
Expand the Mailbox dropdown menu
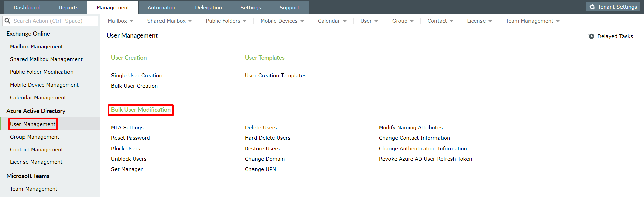tap(120, 21)
